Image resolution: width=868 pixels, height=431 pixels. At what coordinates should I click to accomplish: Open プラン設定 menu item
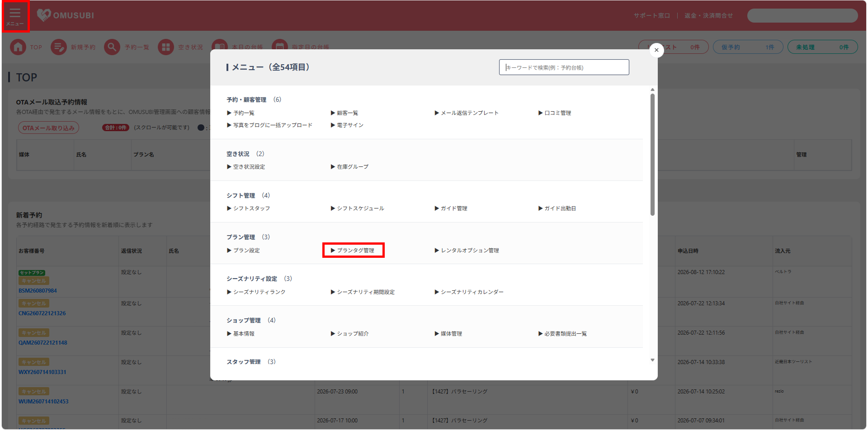(x=243, y=251)
